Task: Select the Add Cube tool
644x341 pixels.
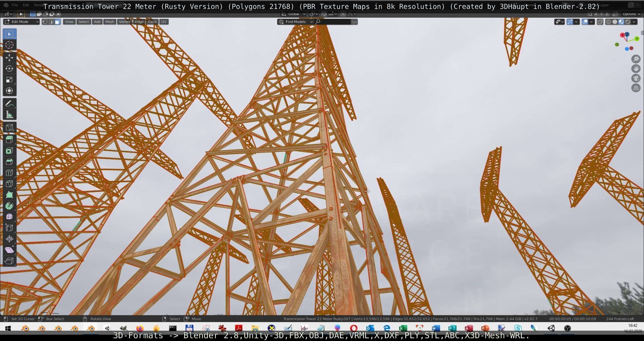Action: 9,128
